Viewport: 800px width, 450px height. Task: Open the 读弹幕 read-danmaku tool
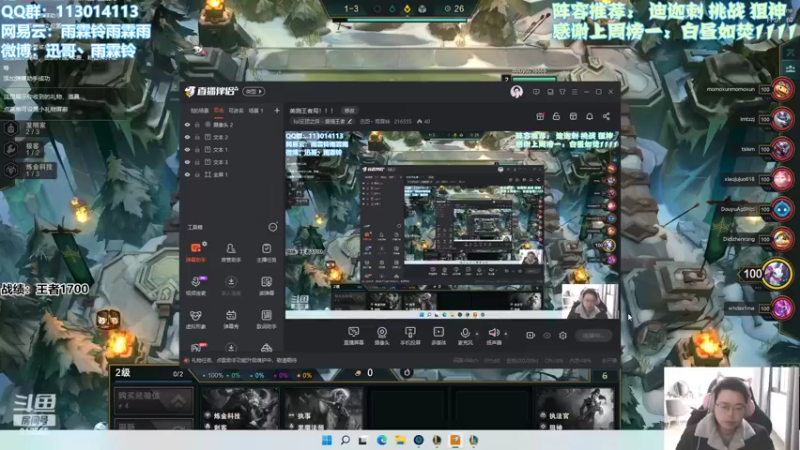[x=266, y=286]
